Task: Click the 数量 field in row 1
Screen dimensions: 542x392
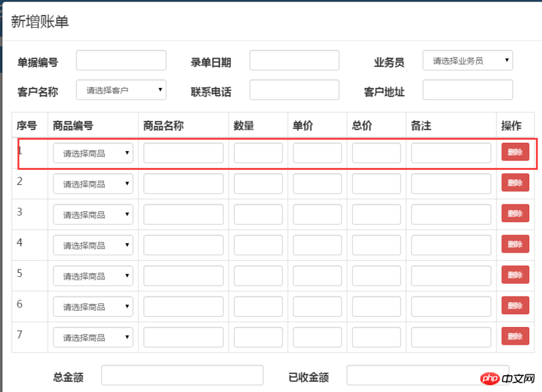Action: (x=258, y=153)
